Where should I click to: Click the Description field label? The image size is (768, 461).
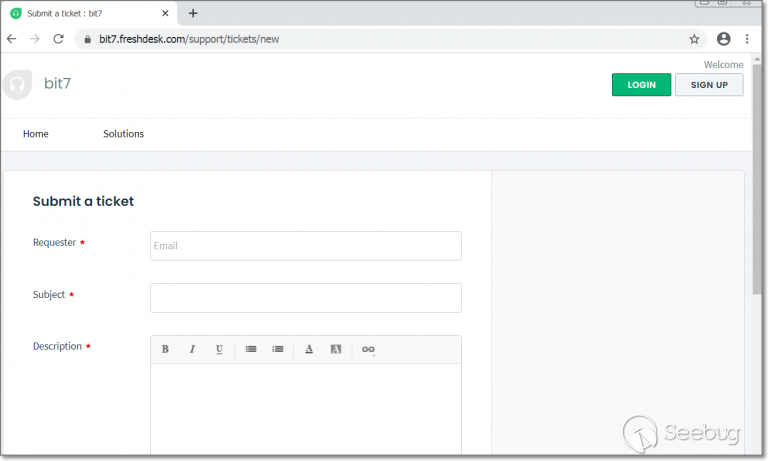pos(57,346)
